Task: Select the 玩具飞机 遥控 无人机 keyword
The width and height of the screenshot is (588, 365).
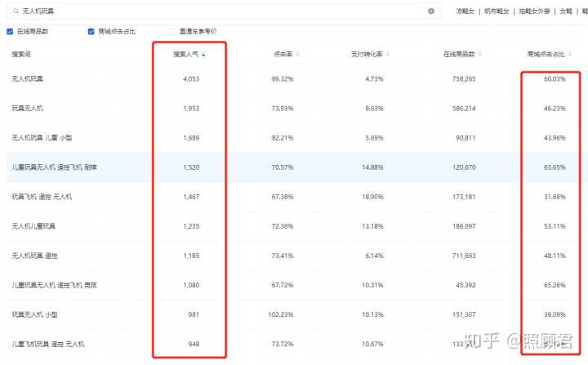Action: click(x=42, y=197)
